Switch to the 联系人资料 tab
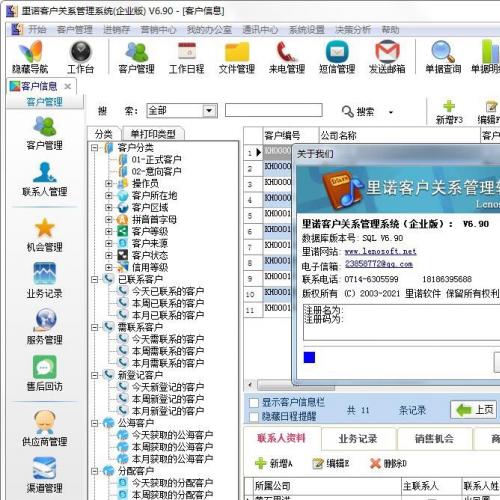This screenshot has width=500, height=500. pos(282,438)
